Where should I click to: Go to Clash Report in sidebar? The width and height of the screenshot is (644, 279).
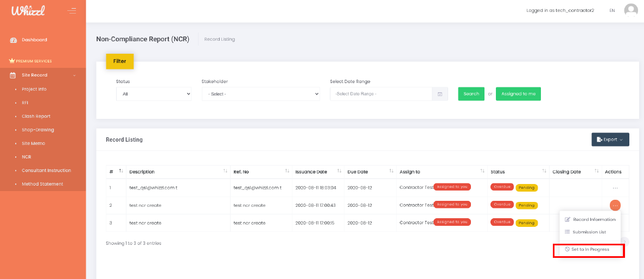pos(36,116)
